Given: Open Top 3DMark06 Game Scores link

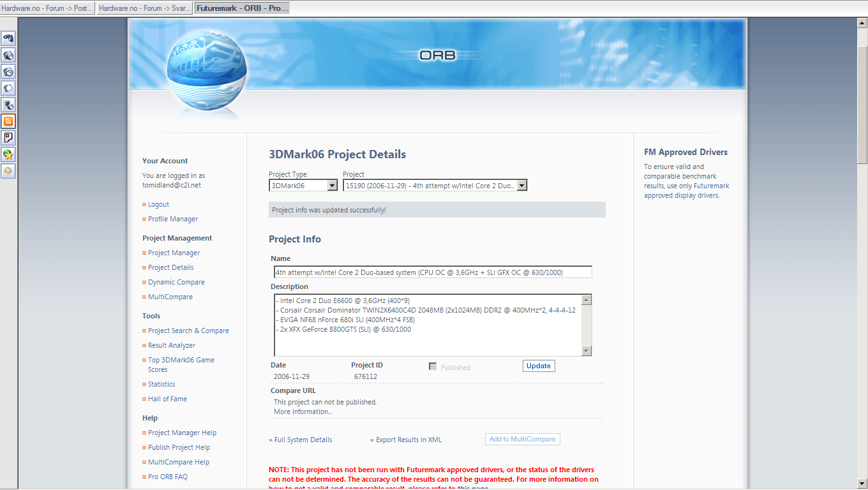Looking at the screenshot, I should point(181,365).
